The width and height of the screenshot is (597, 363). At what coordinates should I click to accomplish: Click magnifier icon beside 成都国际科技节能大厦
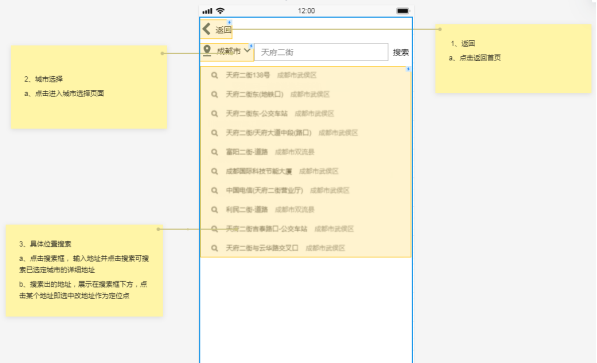click(x=215, y=171)
